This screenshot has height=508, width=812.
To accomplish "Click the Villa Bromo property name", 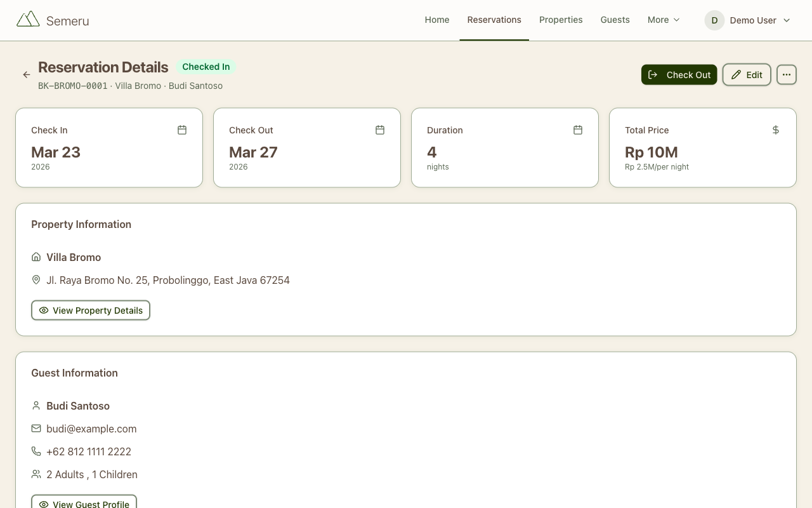I will pyautogui.click(x=74, y=257).
